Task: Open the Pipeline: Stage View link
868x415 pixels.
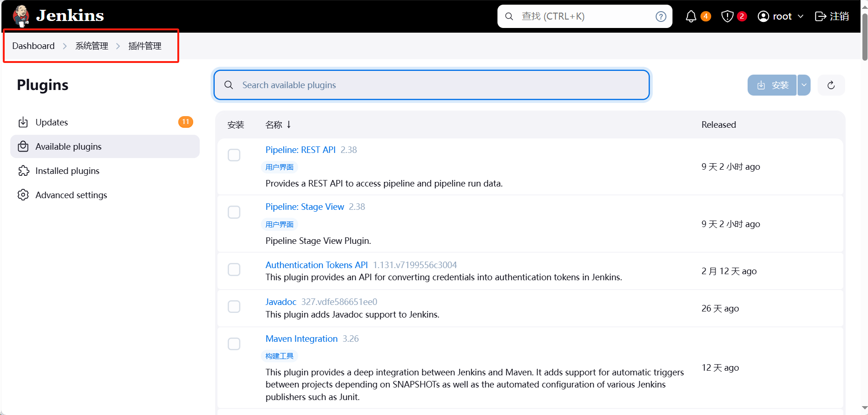Action: click(x=305, y=207)
